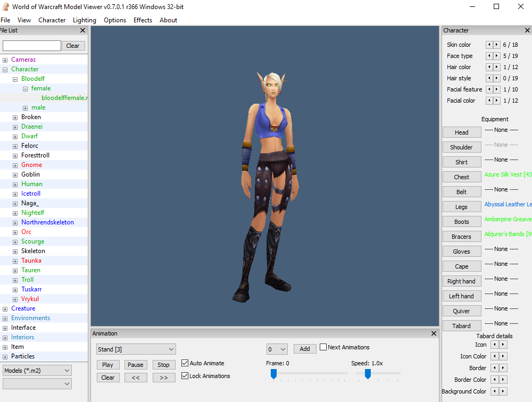Click next arrow for Facial color
Viewport: 532px width, 402px height.
click(x=497, y=100)
